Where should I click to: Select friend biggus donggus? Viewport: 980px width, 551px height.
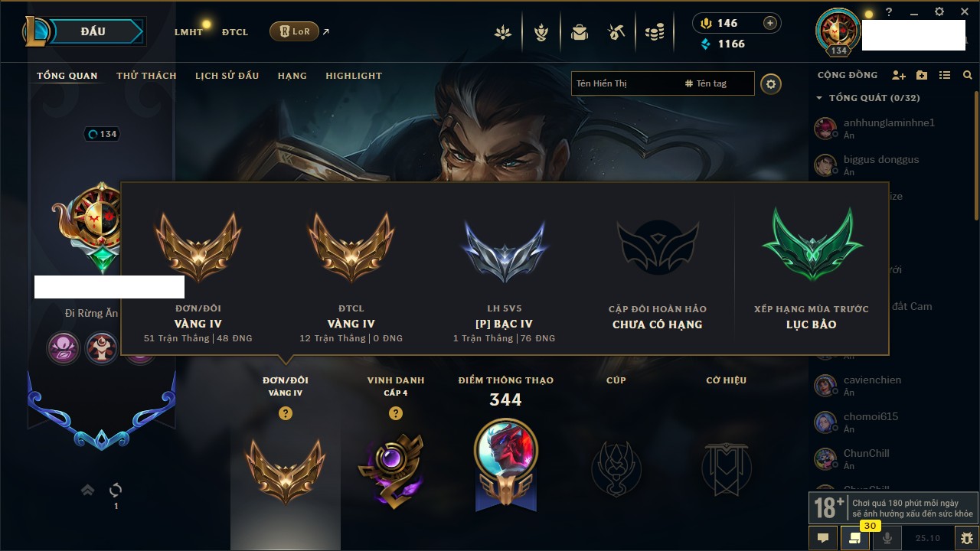click(x=880, y=165)
